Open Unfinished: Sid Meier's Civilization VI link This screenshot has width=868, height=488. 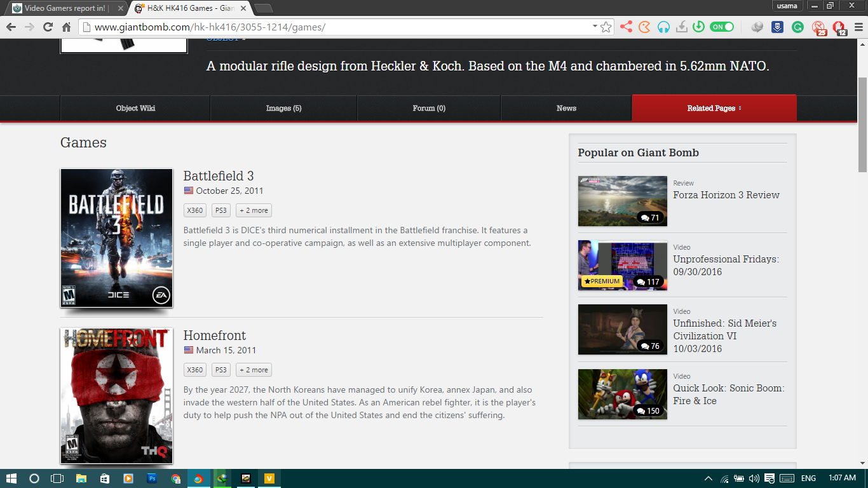[x=725, y=336]
